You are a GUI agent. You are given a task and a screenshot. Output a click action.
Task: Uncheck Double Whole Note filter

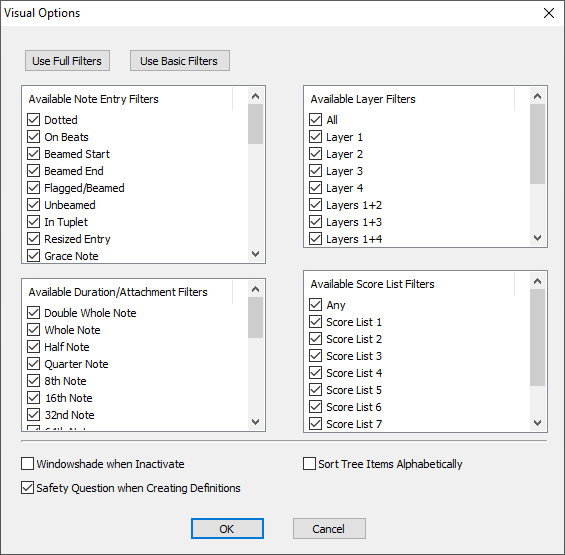coord(34,313)
